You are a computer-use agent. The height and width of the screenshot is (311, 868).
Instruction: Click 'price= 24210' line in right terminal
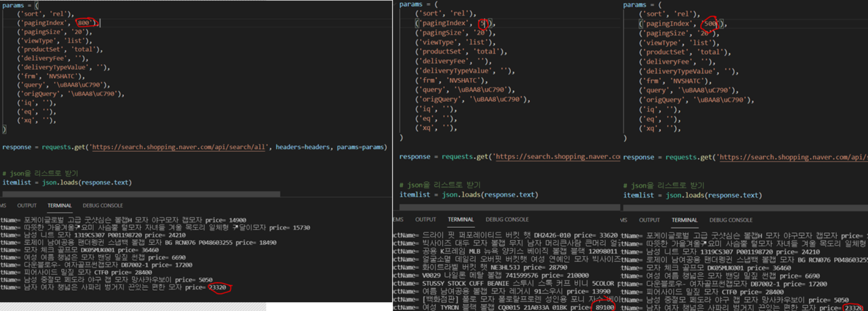tap(721, 252)
